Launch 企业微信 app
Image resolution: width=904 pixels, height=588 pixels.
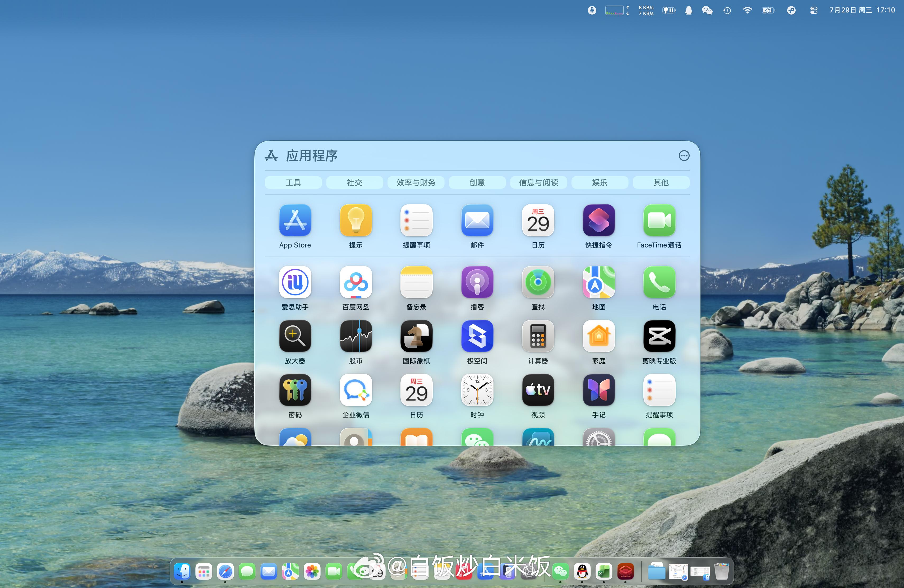[356, 390]
